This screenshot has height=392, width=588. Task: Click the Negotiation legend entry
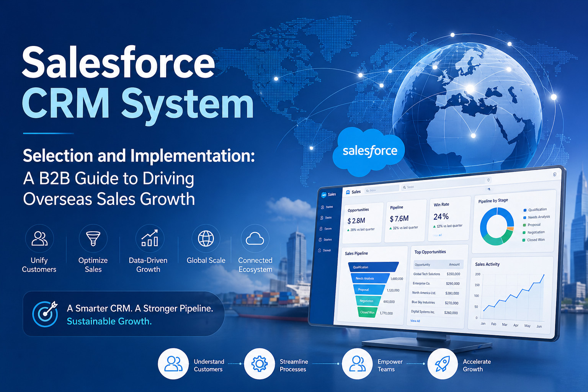pos(534,232)
